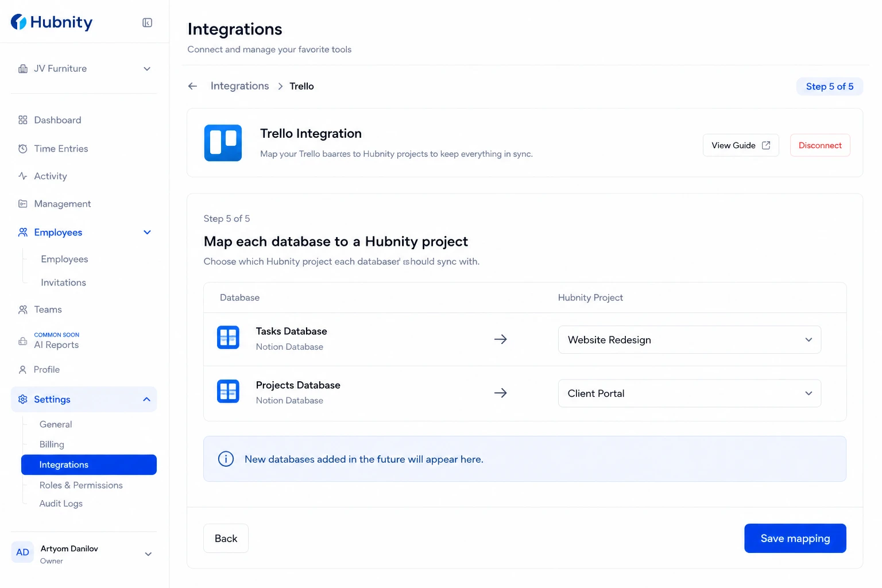
Task: Open the View Guide button
Action: pyautogui.click(x=741, y=145)
